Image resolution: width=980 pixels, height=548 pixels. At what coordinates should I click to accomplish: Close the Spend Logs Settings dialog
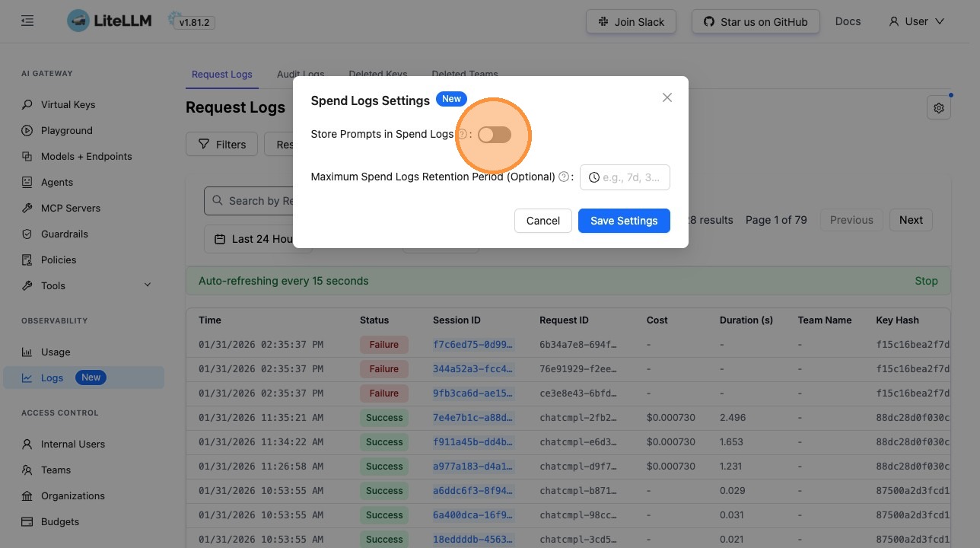(667, 97)
